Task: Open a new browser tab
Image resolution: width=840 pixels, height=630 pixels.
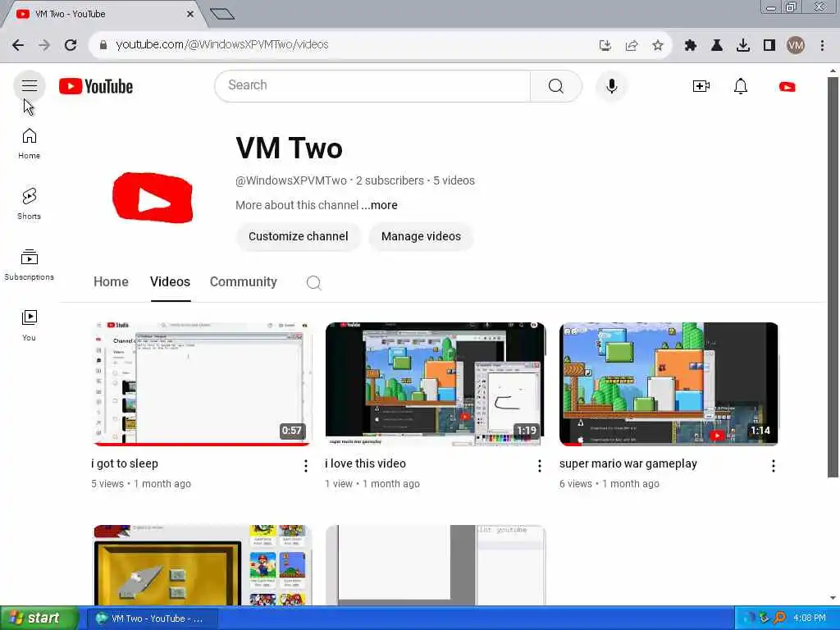Action: pyautogui.click(x=222, y=14)
